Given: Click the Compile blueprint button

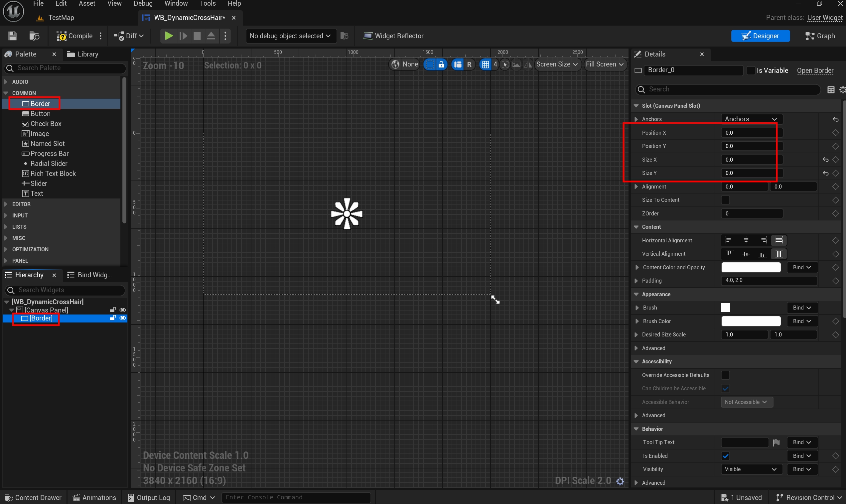Looking at the screenshot, I should pyautogui.click(x=75, y=36).
